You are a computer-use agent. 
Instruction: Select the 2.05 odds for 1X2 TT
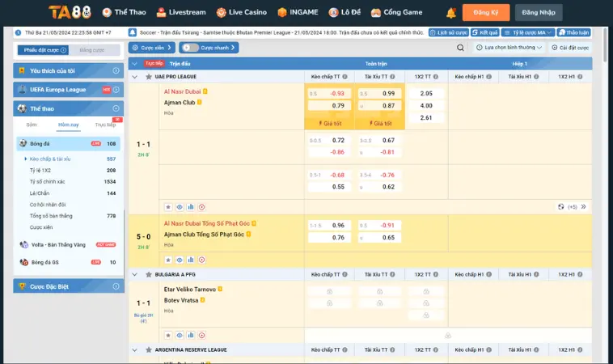click(x=426, y=93)
